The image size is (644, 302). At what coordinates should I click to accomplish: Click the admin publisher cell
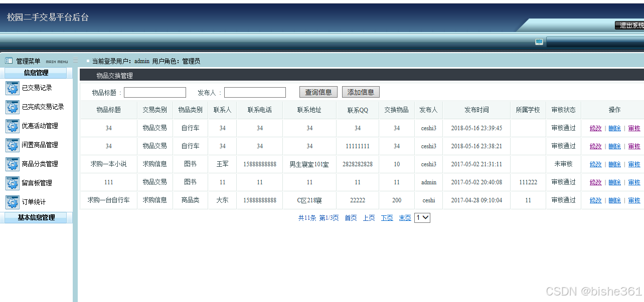point(429,182)
